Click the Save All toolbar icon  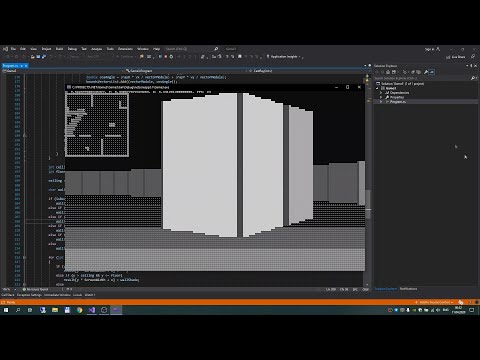[44, 57]
